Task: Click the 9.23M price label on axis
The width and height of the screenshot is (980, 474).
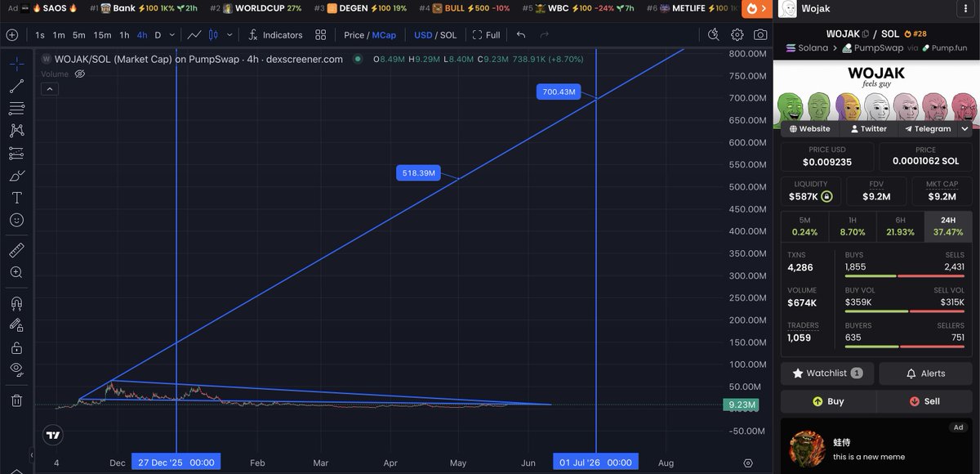Action: [x=741, y=405]
